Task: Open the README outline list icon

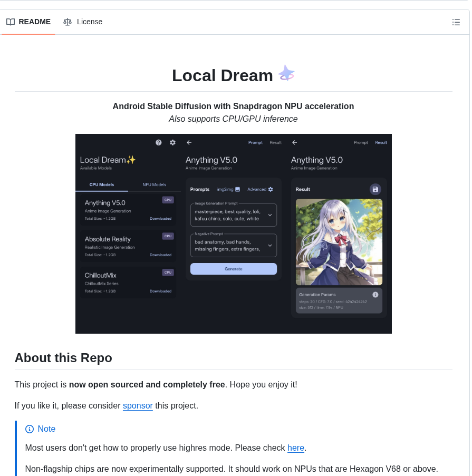Action: coord(456,22)
